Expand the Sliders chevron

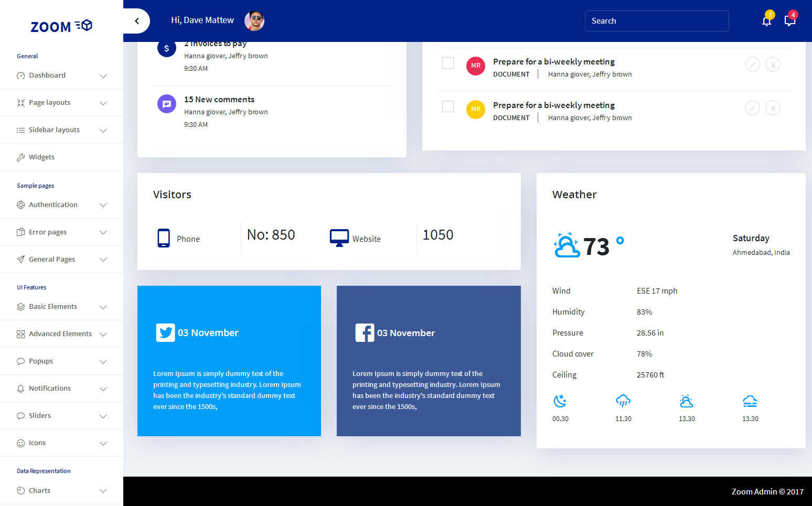(x=103, y=416)
